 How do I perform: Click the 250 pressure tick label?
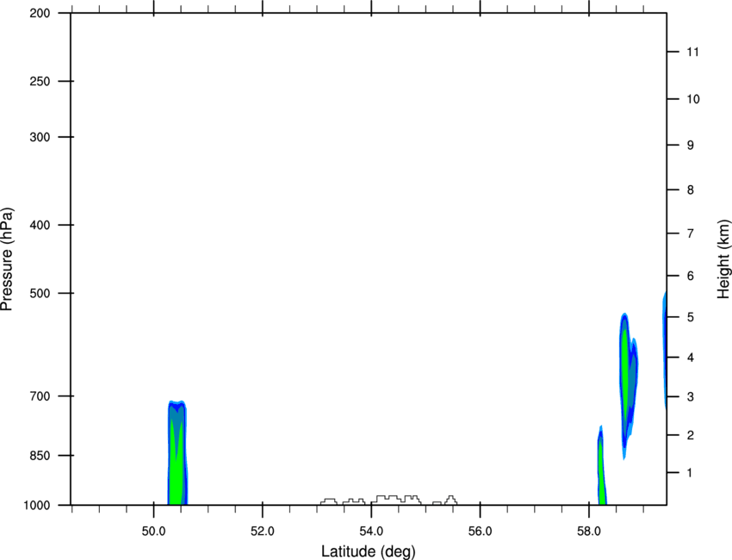[40, 81]
